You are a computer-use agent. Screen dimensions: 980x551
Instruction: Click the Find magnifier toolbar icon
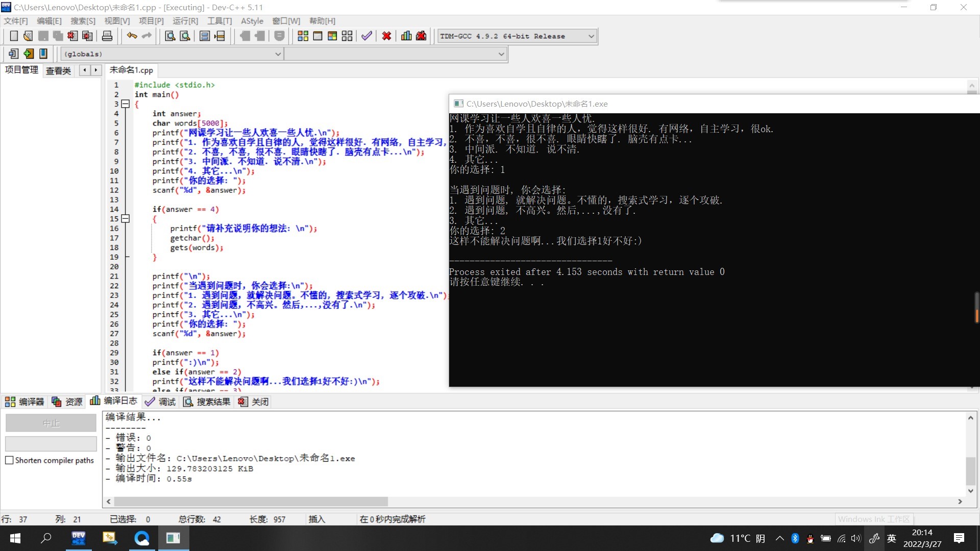170,36
